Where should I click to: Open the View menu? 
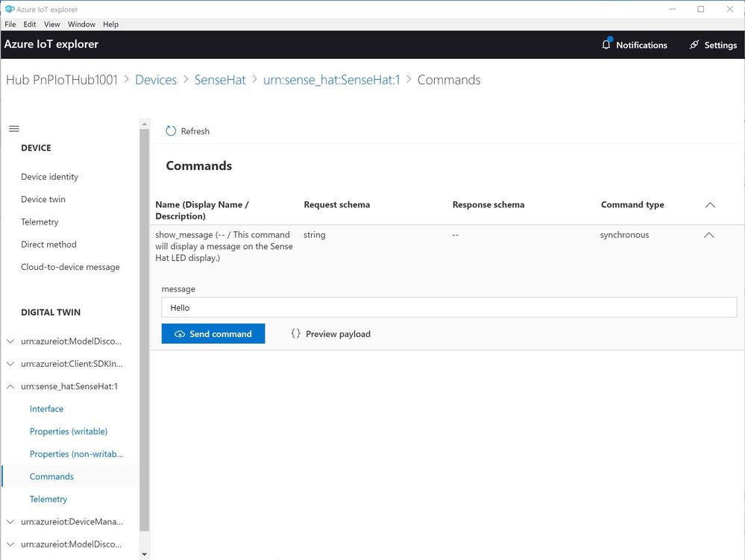point(51,24)
